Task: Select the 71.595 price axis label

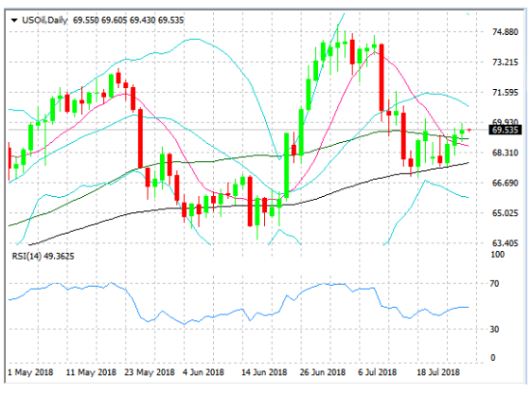Action: click(505, 92)
